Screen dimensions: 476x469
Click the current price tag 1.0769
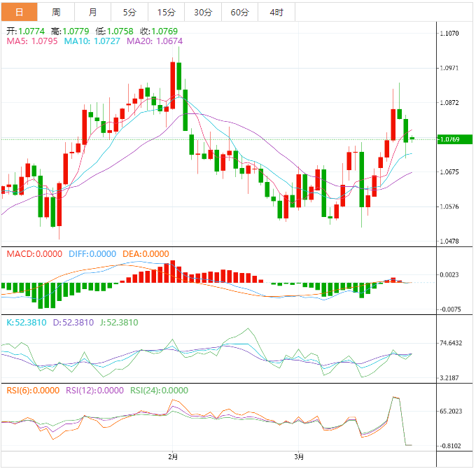pos(449,139)
